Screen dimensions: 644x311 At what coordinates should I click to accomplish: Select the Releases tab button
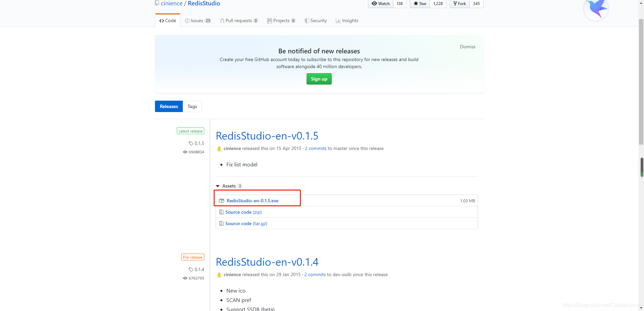tap(169, 106)
